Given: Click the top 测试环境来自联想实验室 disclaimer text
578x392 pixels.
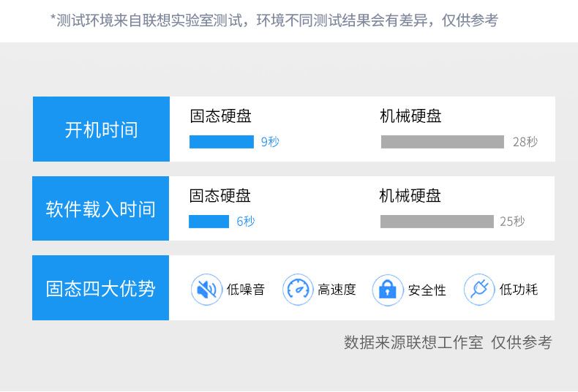Looking at the screenshot, I should click(274, 20).
